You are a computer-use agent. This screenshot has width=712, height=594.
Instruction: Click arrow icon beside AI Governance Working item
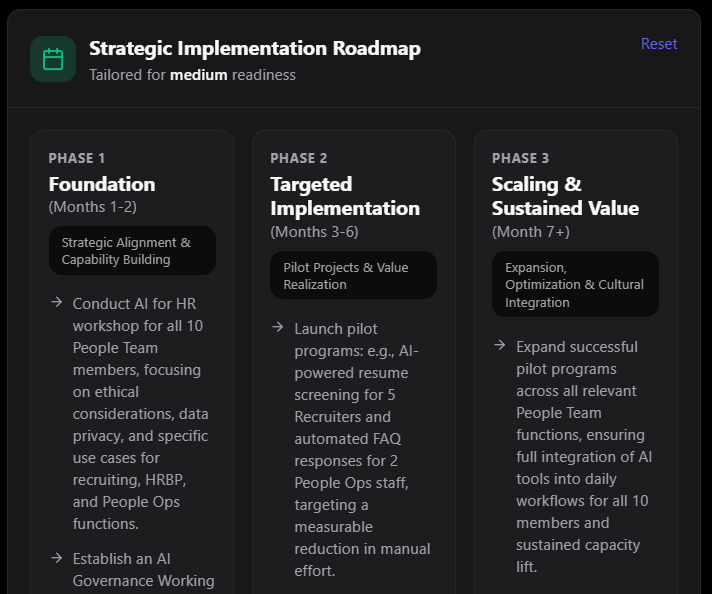[57, 558]
